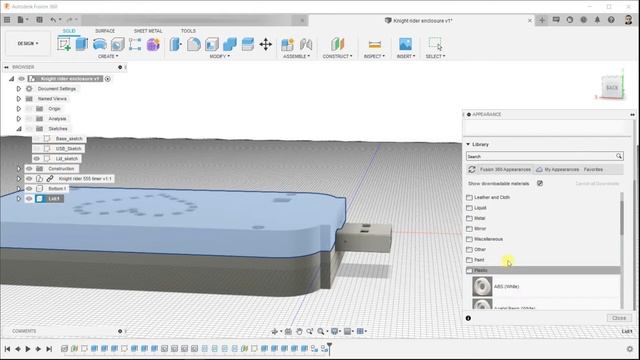The height and width of the screenshot is (360, 640).
Task: Click Close button in Appearance dialog
Action: click(x=619, y=318)
